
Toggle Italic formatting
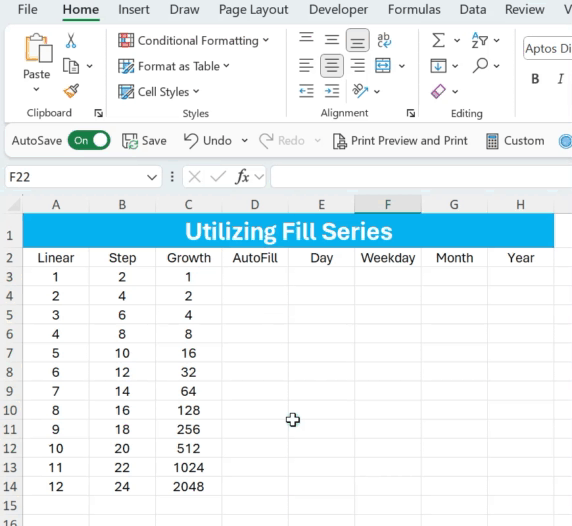click(x=560, y=79)
